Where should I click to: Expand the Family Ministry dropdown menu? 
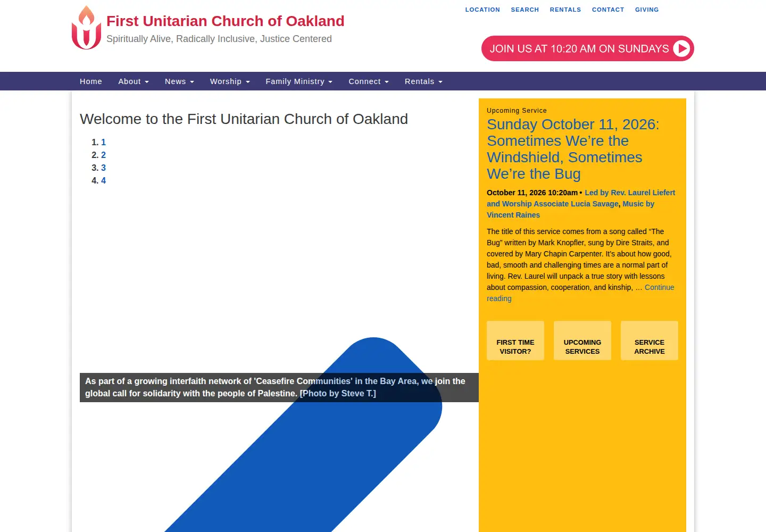pos(299,81)
